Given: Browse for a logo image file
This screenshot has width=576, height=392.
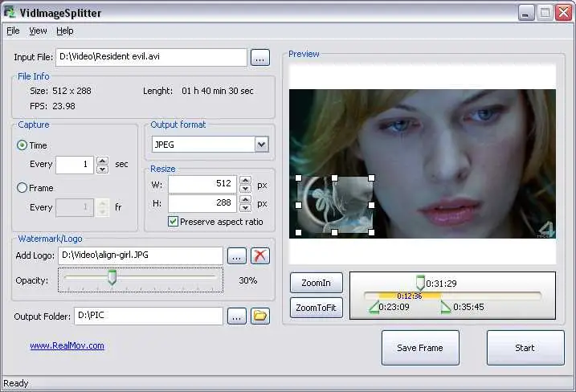Looking at the screenshot, I should tap(237, 255).
